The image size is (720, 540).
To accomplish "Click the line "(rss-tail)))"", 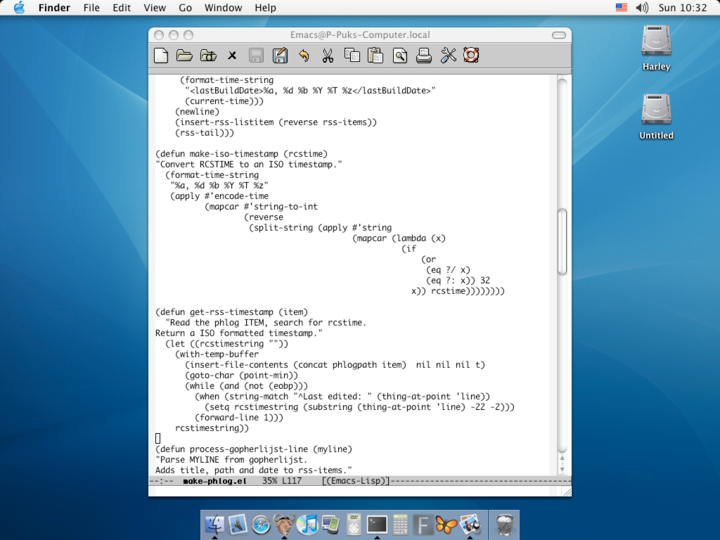I will pos(204,133).
